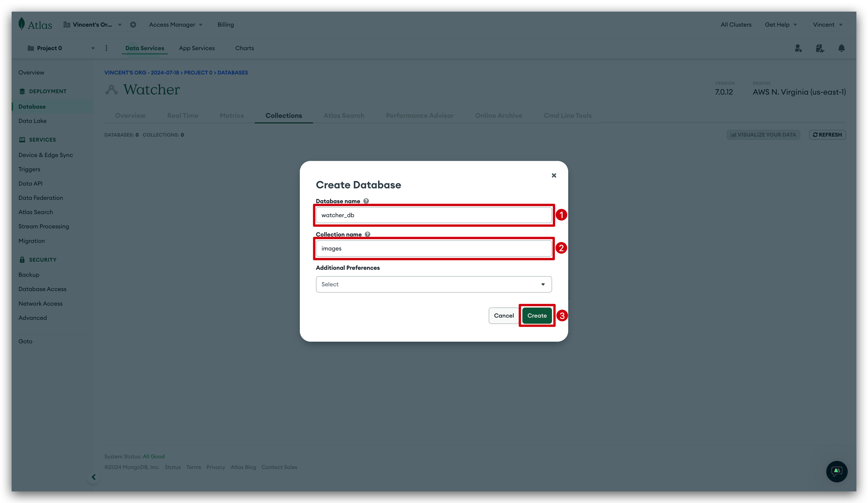Collapse the sidebar with the arrow
The width and height of the screenshot is (868, 503).
click(94, 477)
